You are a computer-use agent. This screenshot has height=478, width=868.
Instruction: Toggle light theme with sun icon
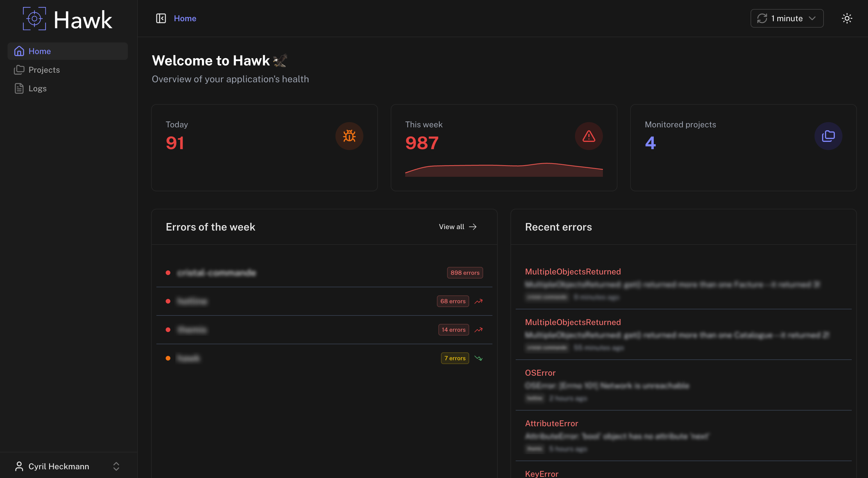point(846,19)
